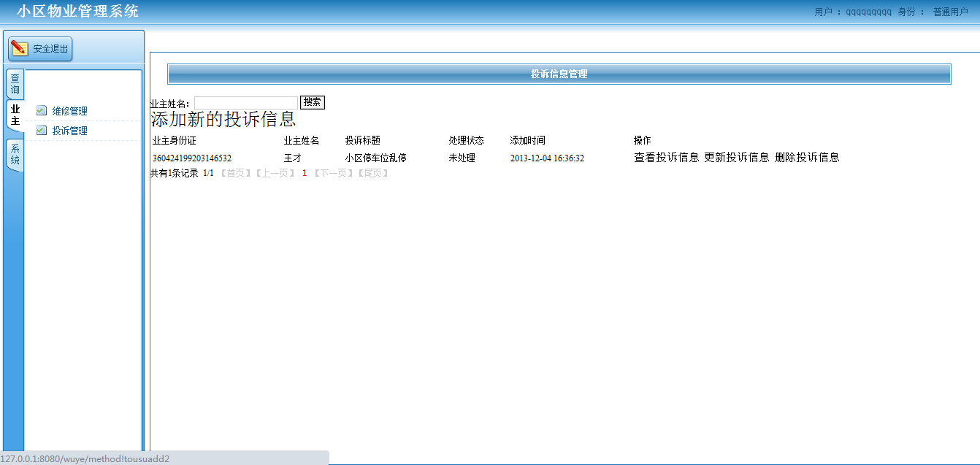Click the timestamp 2013-12-04 16:36:32
Viewport: 980px width, 465px height.
tap(547, 158)
